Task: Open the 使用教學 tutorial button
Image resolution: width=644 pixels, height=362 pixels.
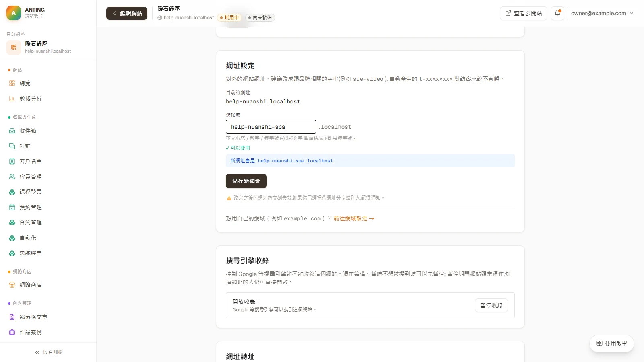Action: click(612, 343)
